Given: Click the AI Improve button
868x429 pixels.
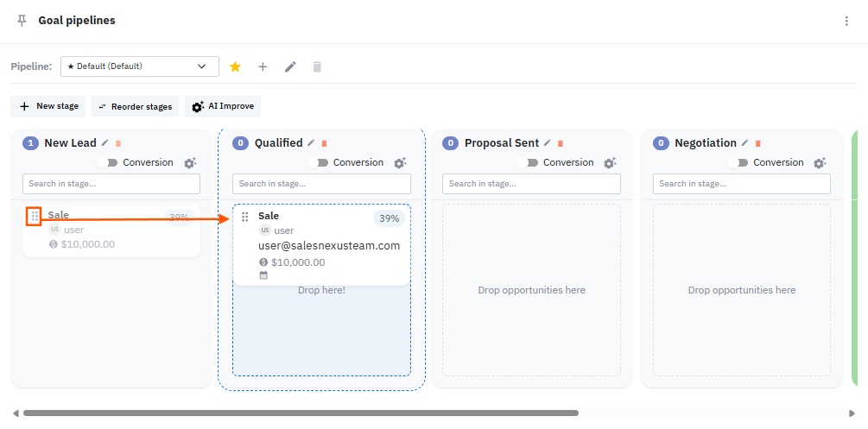Looking at the screenshot, I should pyautogui.click(x=222, y=106).
